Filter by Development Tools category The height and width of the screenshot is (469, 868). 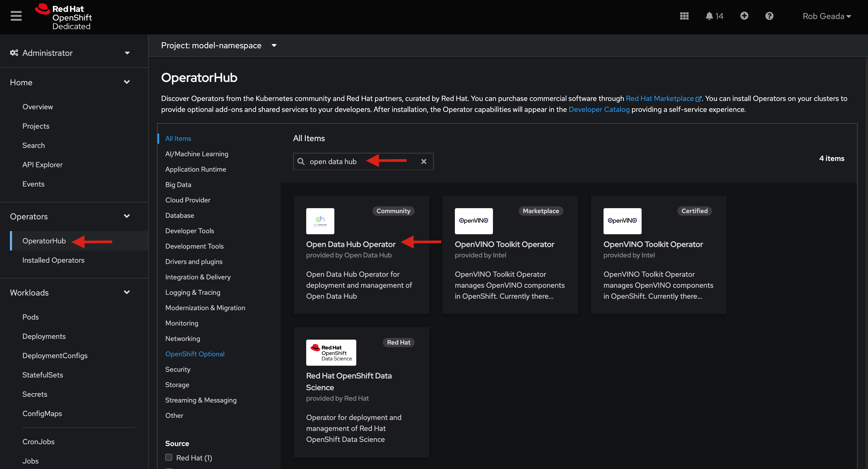[194, 246]
